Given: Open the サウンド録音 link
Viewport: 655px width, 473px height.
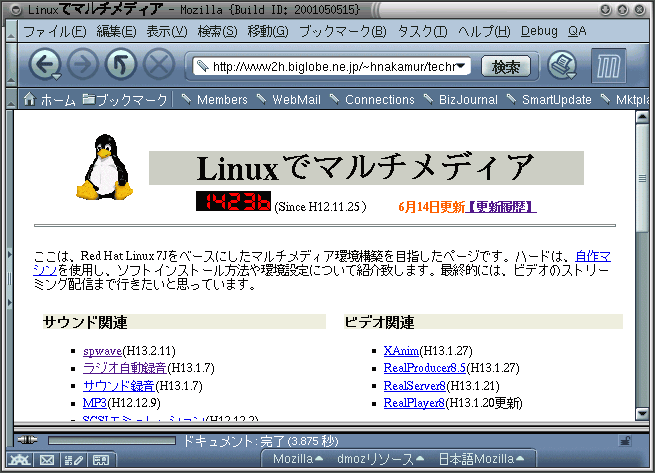Looking at the screenshot, I should coord(119,385).
